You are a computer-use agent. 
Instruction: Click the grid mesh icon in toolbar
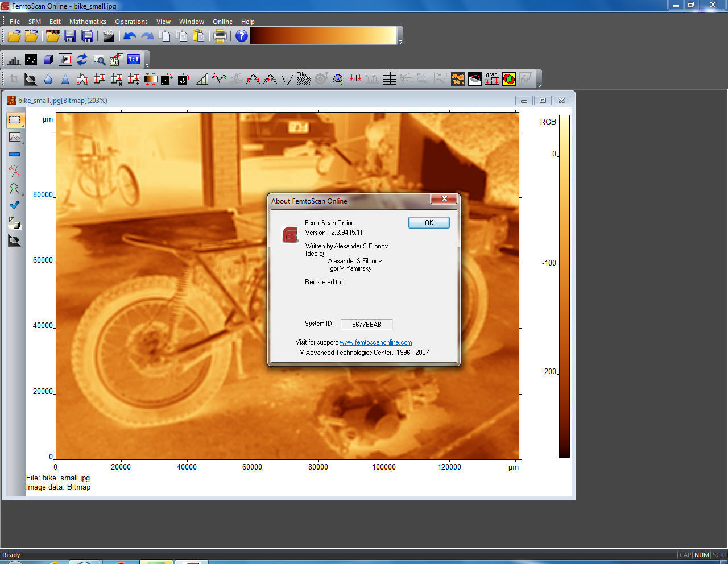point(390,79)
